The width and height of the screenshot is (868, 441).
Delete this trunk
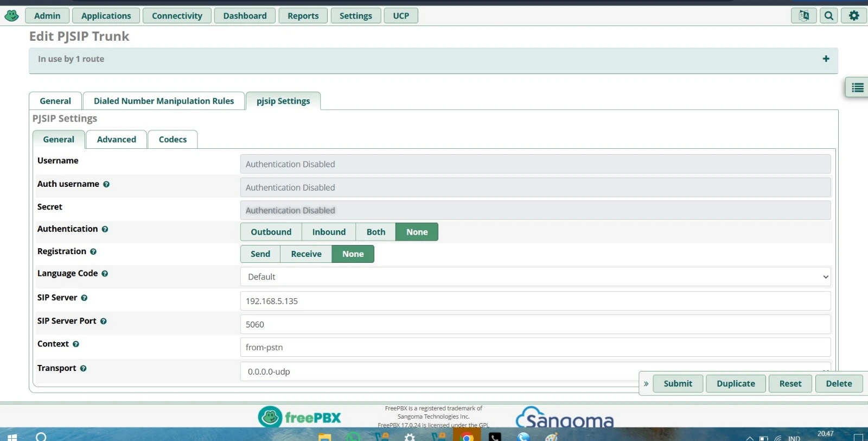pos(839,383)
